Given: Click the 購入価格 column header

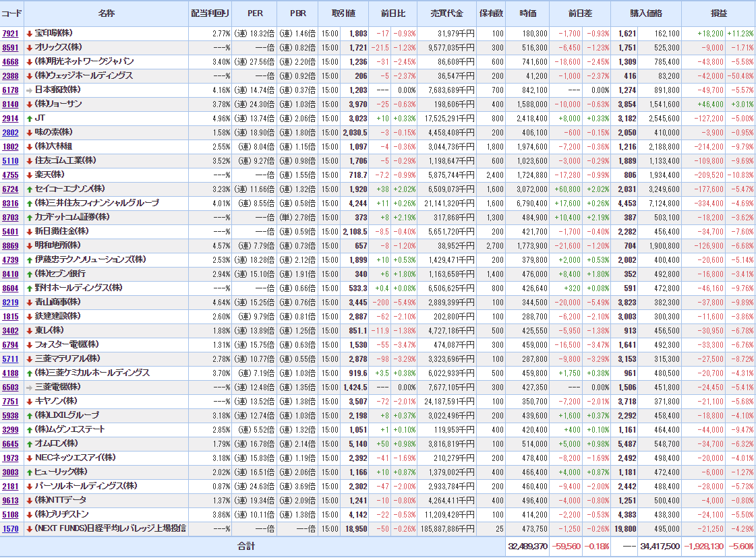Looking at the screenshot, I should tap(646, 13).
